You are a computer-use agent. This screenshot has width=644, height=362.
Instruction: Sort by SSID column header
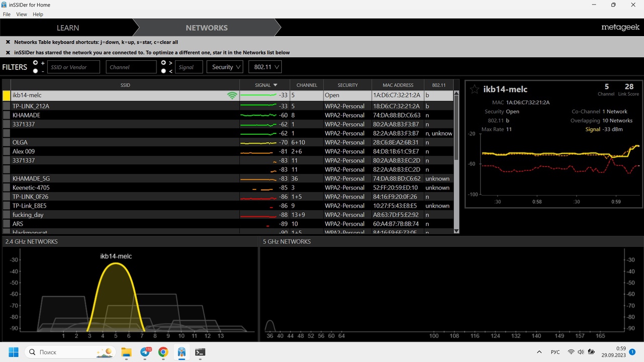coord(125,85)
